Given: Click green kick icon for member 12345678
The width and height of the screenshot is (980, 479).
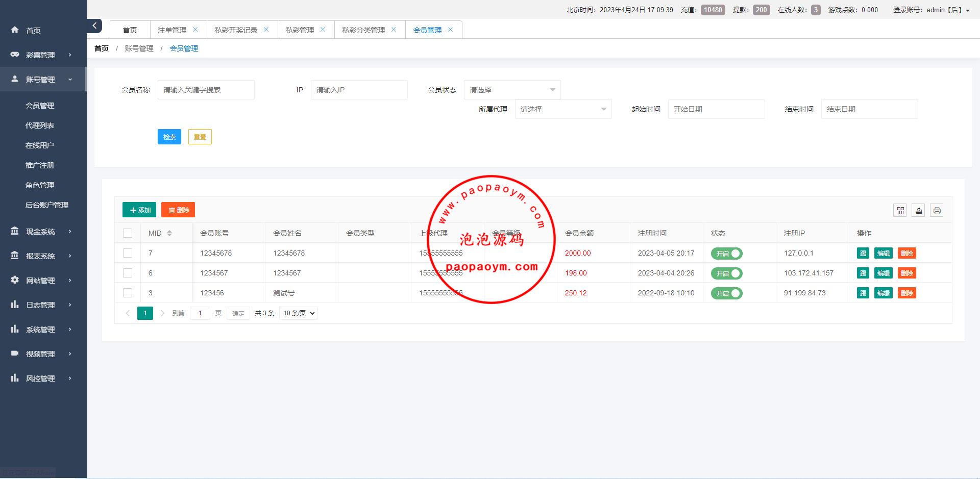Looking at the screenshot, I should coord(863,253).
